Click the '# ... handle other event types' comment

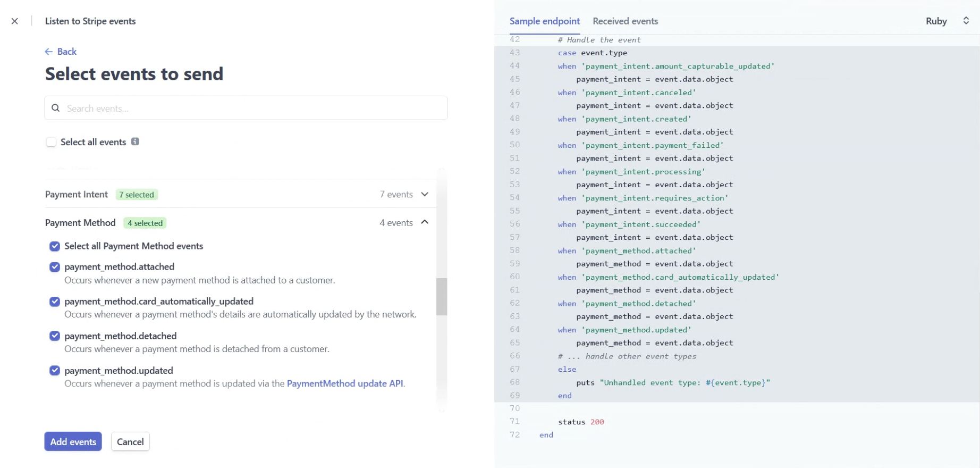point(627,356)
